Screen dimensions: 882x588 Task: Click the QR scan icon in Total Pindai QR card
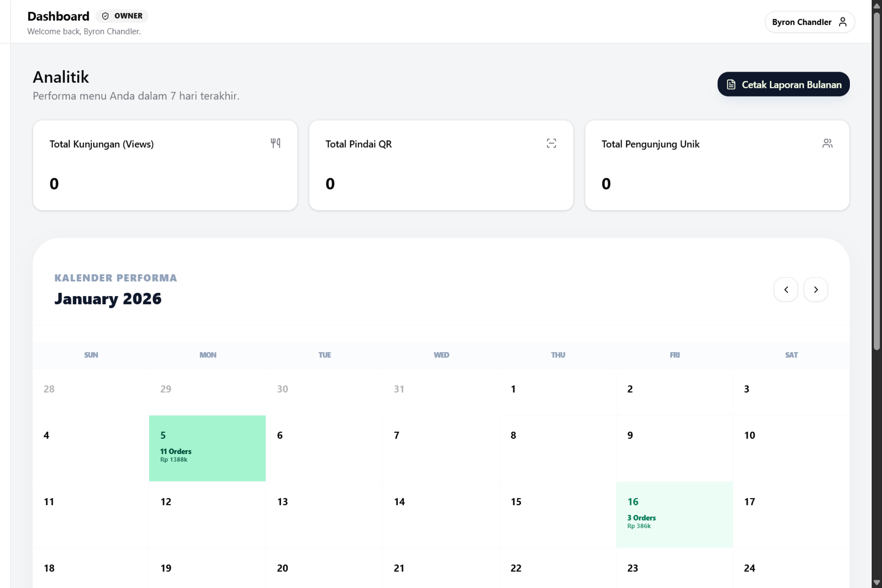click(x=552, y=143)
